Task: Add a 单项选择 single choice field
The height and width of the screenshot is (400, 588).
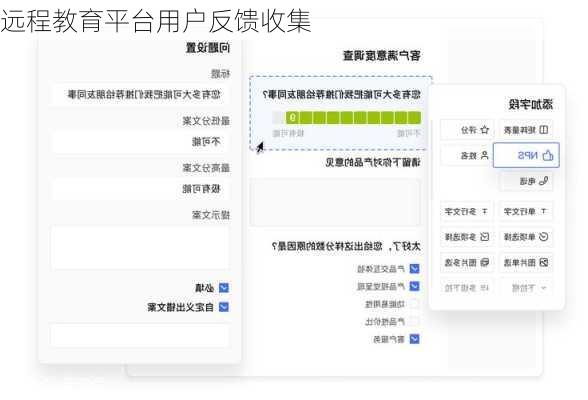Action: (526, 237)
